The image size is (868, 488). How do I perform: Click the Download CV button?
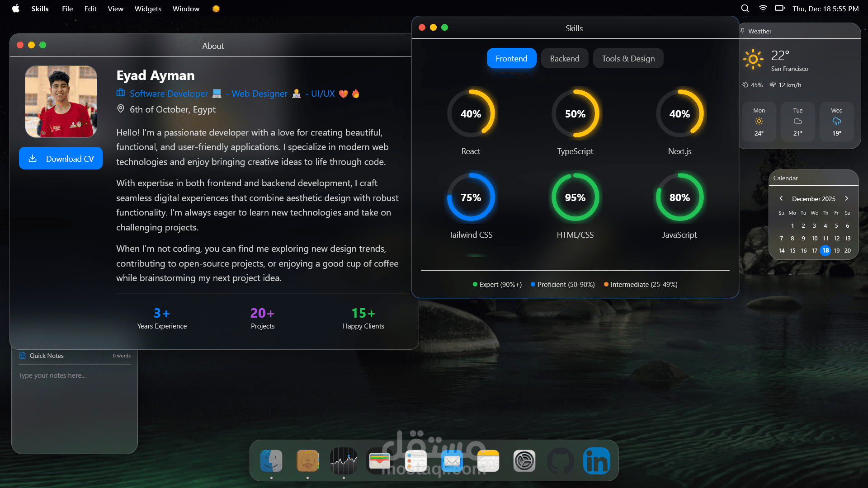(x=61, y=159)
